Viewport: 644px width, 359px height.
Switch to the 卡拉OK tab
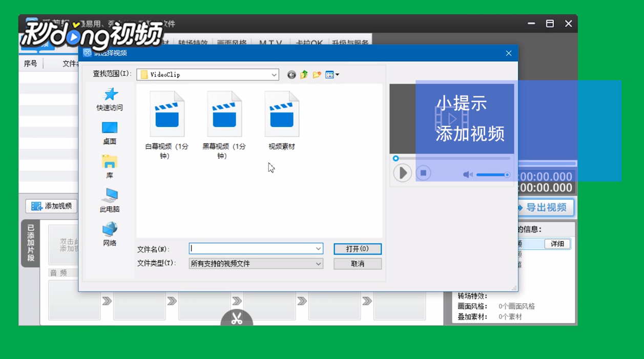click(x=309, y=43)
